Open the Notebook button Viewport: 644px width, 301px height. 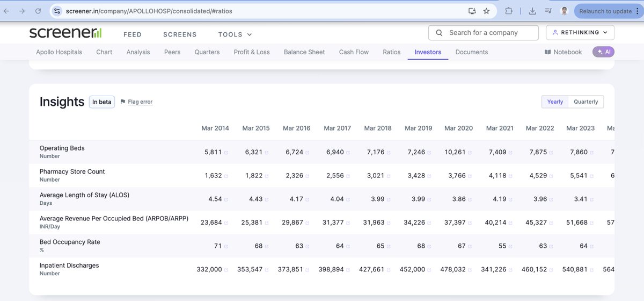[x=563, y=52]
